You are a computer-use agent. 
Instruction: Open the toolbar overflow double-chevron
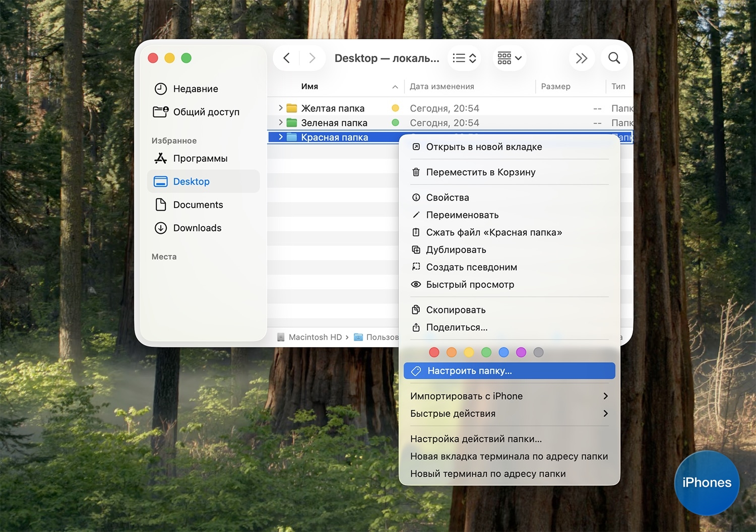581,58
